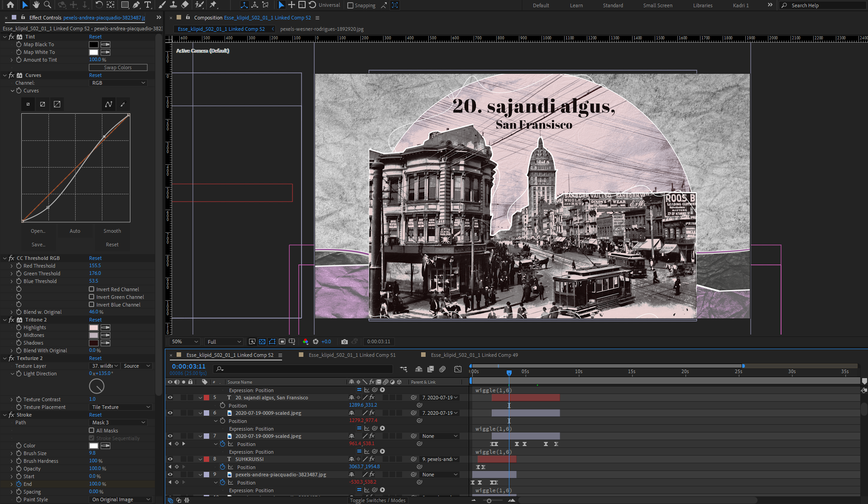Switch to the Libraries workspace
Screen dimensions: 868x504
point(702,5)
